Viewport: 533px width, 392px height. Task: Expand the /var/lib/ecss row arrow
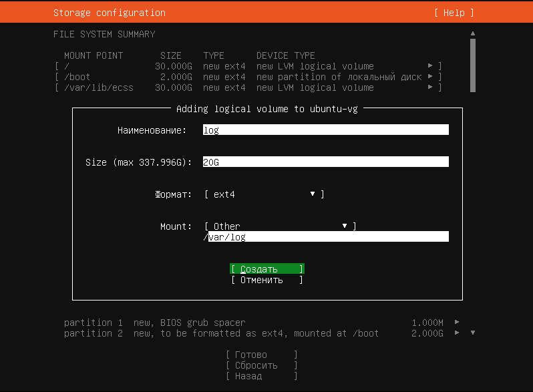(430, 87)
